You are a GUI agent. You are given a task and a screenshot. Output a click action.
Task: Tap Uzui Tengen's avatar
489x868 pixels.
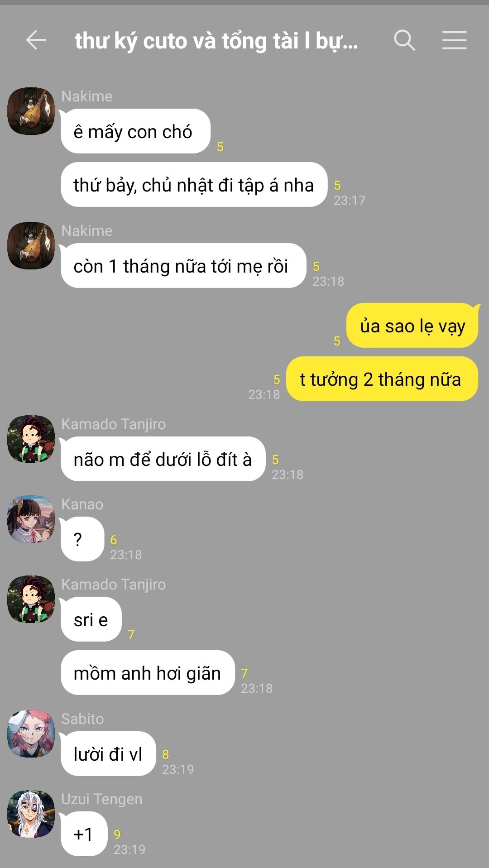pyautogui.click(x=31, y=814)
